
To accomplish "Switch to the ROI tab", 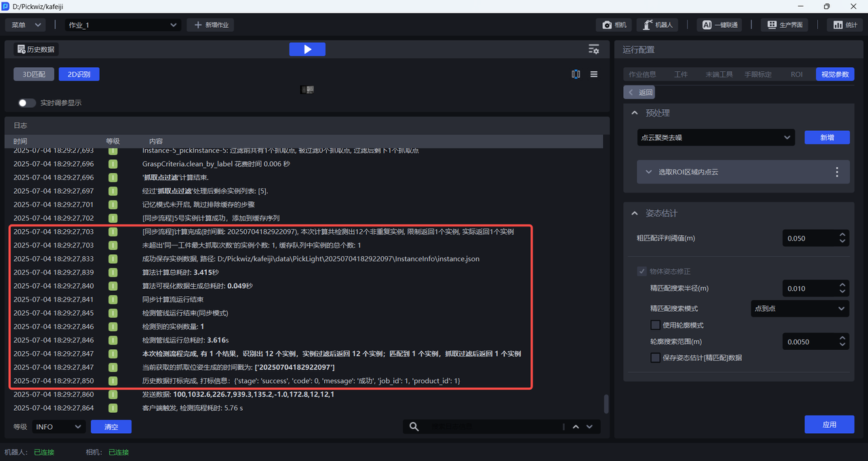I will click(x=796, y=75).
